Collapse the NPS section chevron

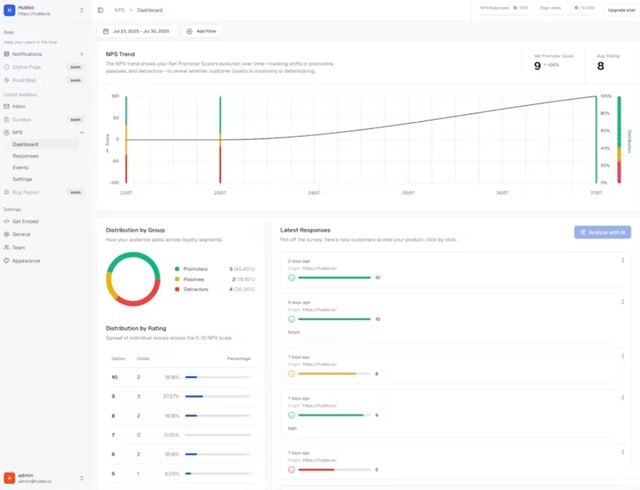click(82, 132)
